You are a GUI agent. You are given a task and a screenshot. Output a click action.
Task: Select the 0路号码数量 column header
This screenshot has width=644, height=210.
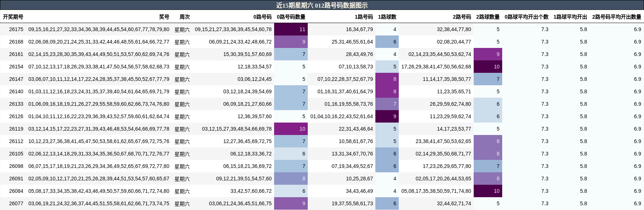(x=291, y=17)
